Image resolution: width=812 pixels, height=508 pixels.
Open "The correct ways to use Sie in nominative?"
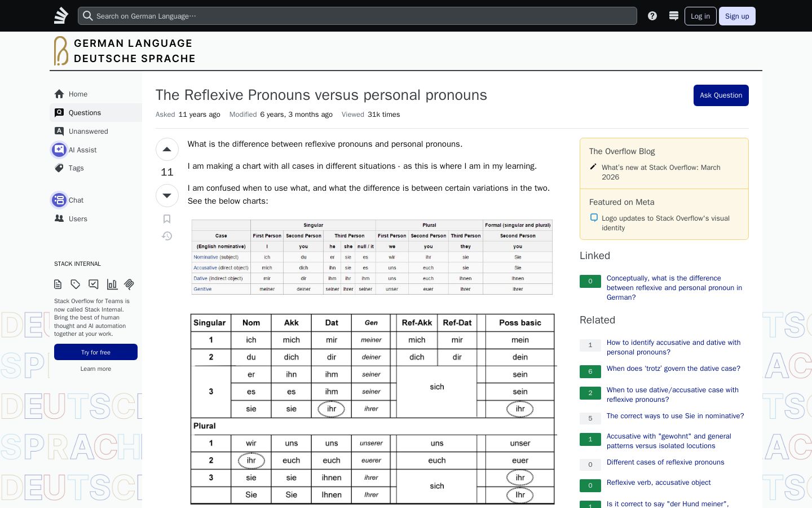(676, 416)
